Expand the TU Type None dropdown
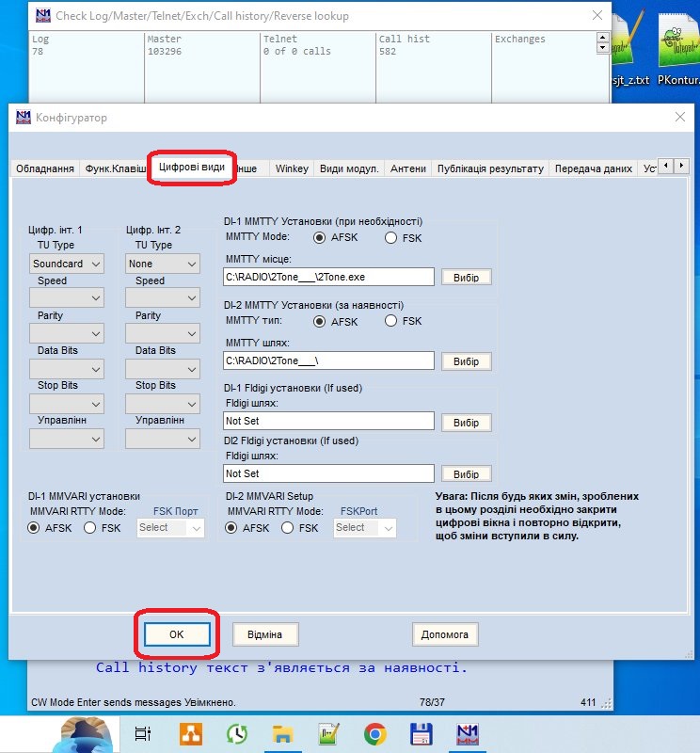The height and width of the screenshot is (753, 700). 162,264
